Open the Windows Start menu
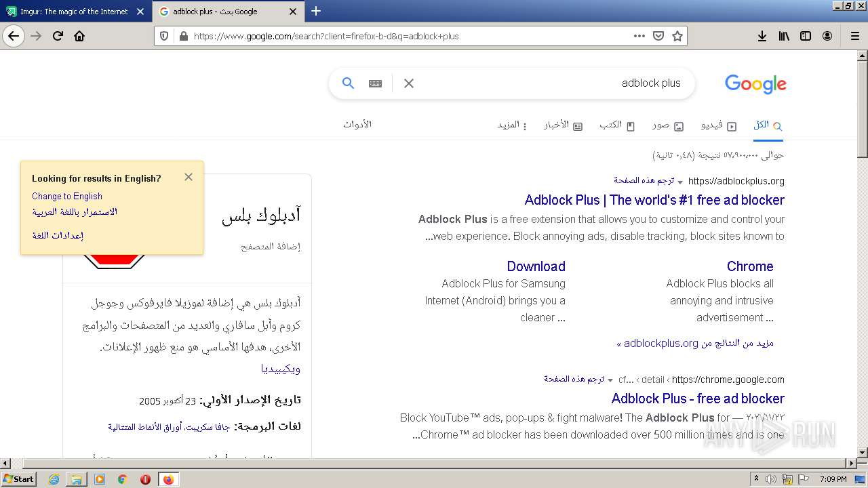This screenshot has width=868, height=488. [x=18, y=479]
